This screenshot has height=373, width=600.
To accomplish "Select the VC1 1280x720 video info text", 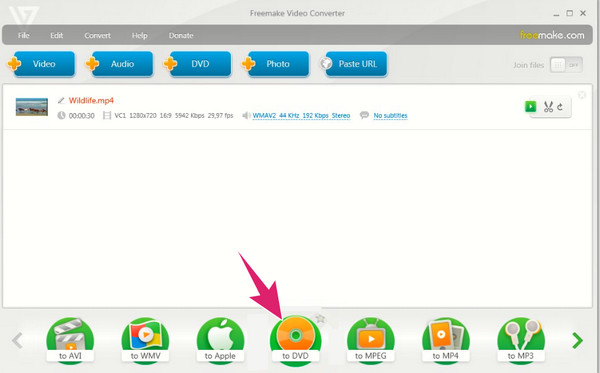I will (x=174, y=115).
